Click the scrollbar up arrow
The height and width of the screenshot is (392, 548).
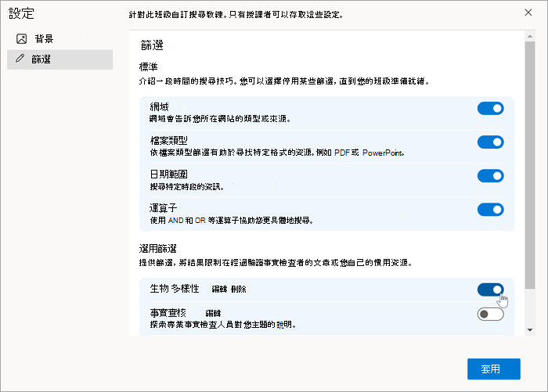click(530, 36)
